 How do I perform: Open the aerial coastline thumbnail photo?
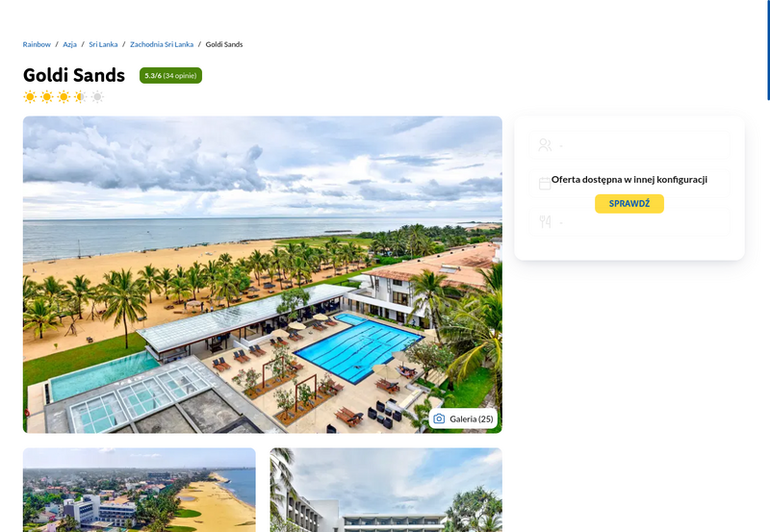[x=139, y=490]
